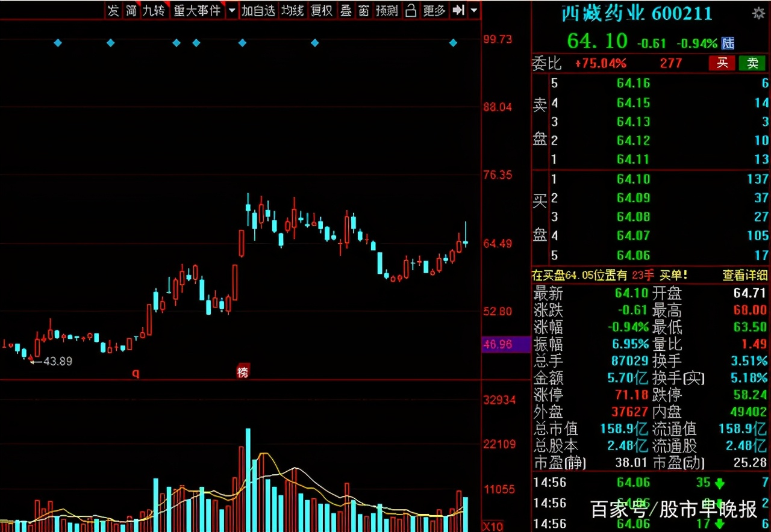Select the 简 toolbar icon
The height and width of the screenshot is (532, 771).
131,10
